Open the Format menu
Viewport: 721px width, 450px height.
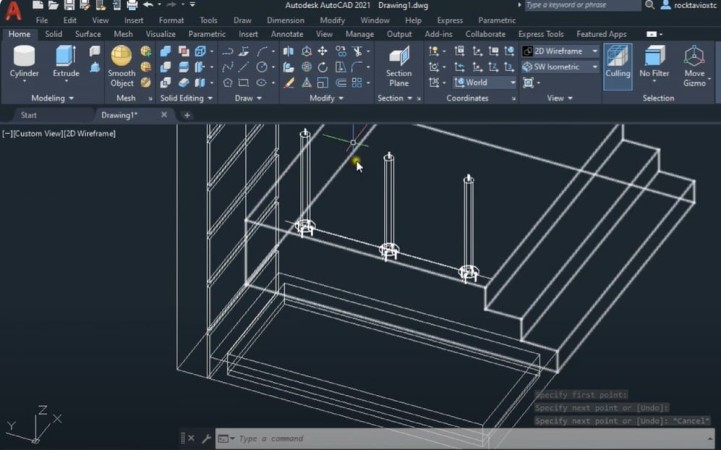(171, 20)
